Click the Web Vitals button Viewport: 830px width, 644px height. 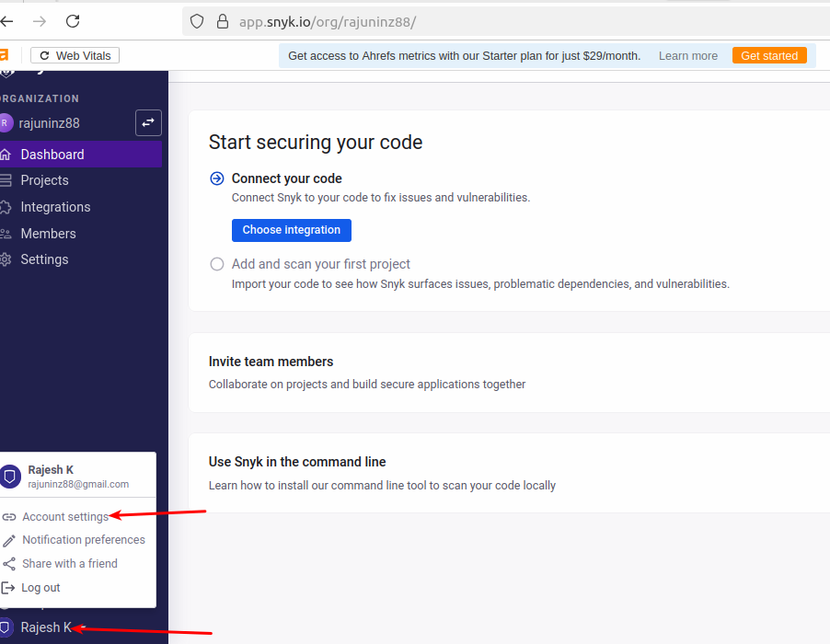(75, 55)
